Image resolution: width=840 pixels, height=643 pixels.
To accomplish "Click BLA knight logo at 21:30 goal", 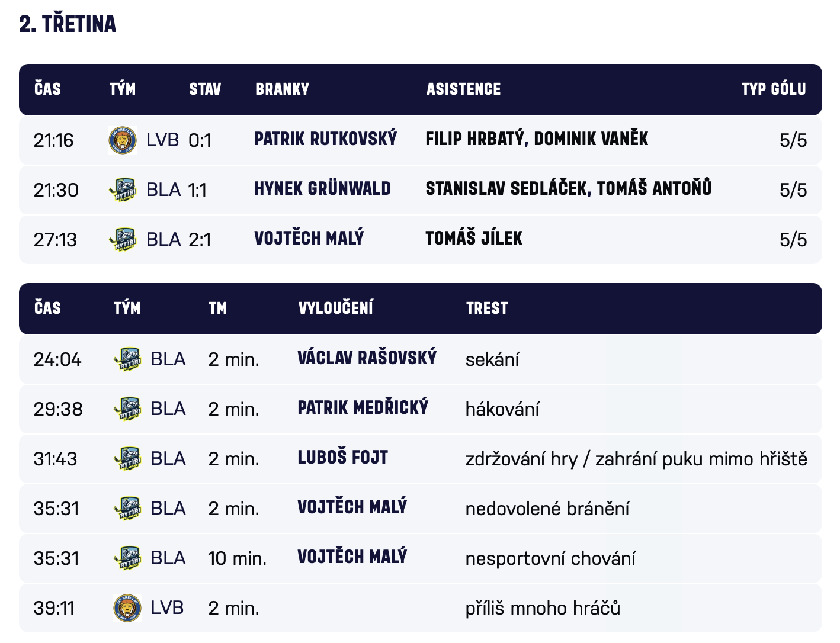I will point(123,190).
